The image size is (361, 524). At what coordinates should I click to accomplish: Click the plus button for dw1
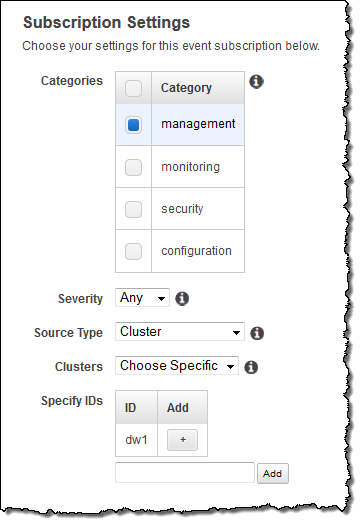(x=183, y=440)
